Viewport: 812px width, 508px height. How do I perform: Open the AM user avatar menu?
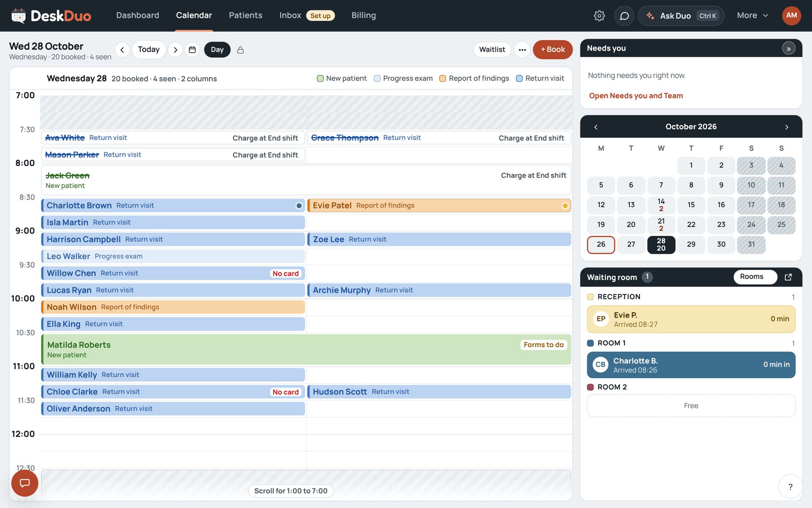[x=791, y=16]
